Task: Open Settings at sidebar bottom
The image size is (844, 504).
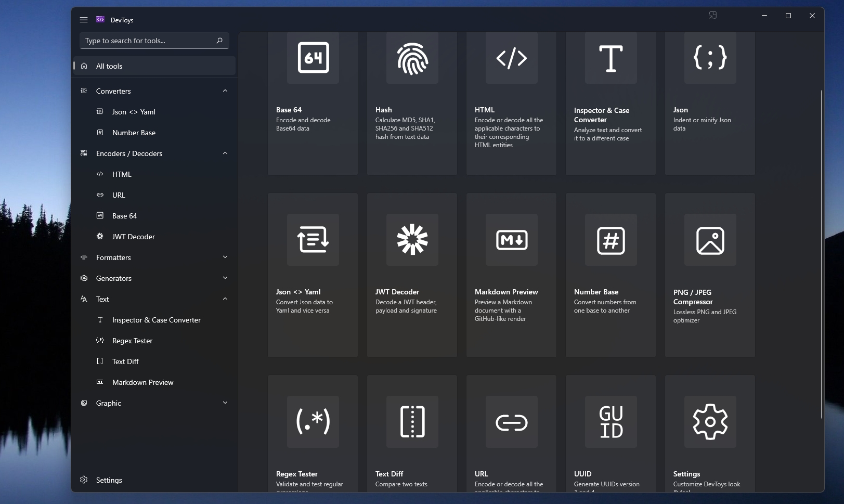Action: (154, 480)
